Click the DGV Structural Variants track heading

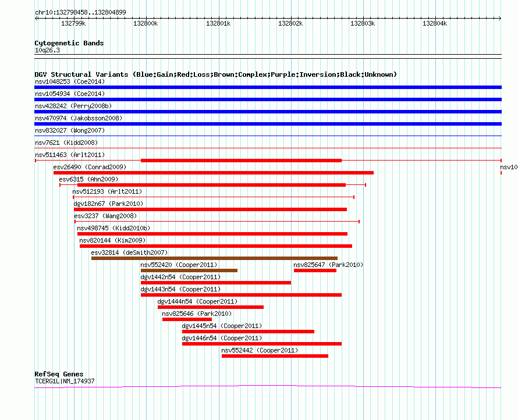tap(216, 74)
